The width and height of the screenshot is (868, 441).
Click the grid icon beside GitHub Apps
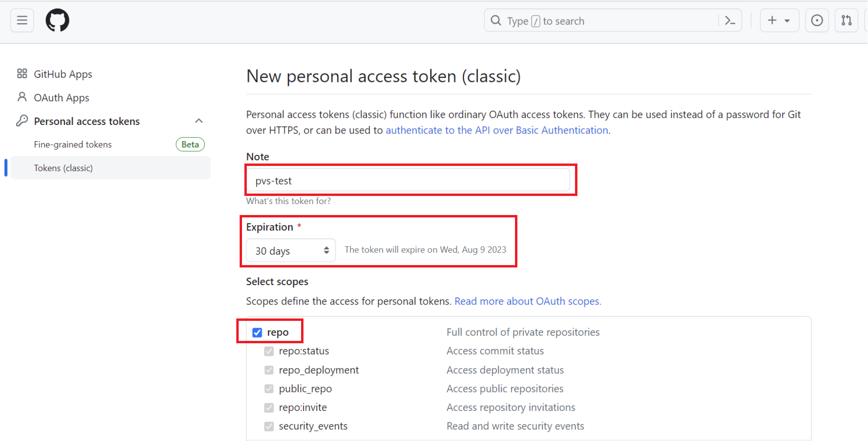[21, 73]
